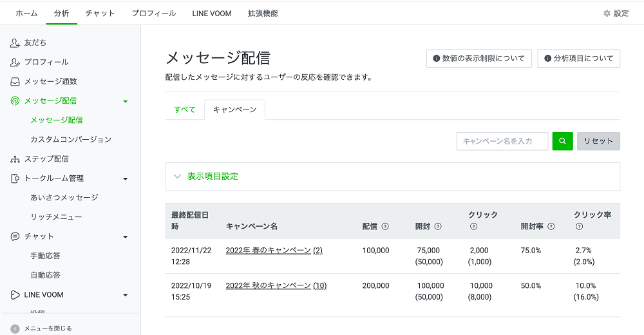Image resolution: width=644 pixels, height=335 pixels.
Task: Collapse the メッセージ配信 sidebar group arrow
Action: click(x=125, y=101)
